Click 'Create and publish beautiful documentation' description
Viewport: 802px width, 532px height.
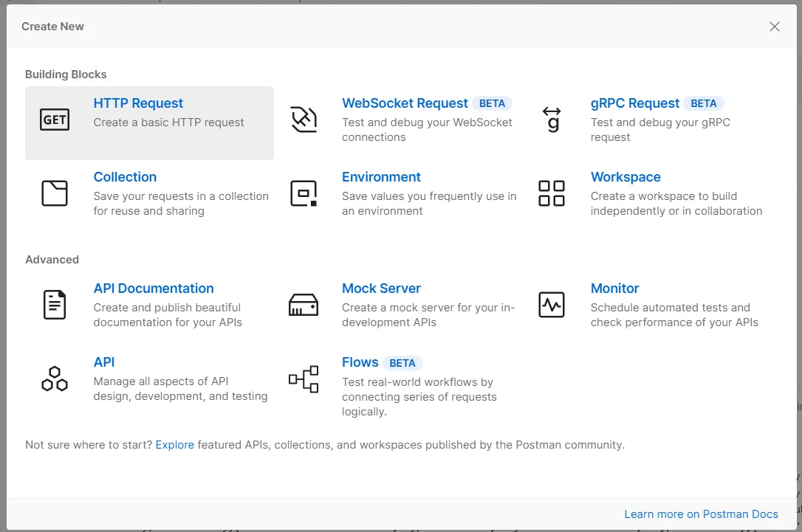point(168,315)
